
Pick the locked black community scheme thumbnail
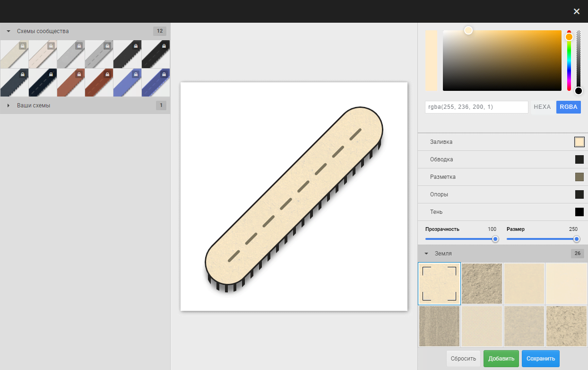(128, 54)
